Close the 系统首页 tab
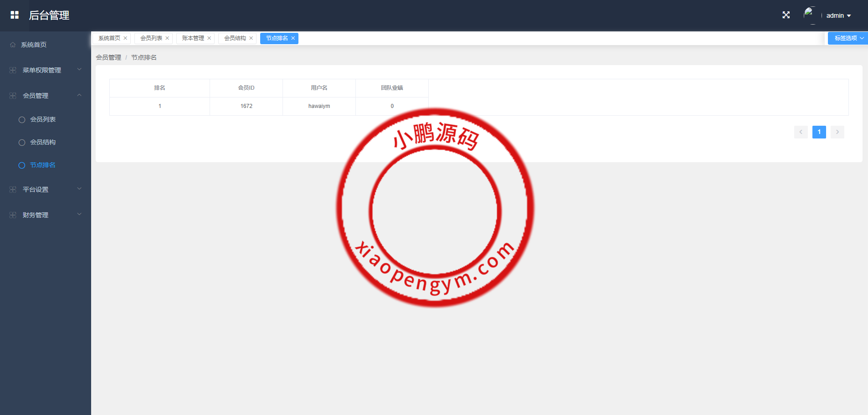868x415 pixels. pyautogui.click(x=125, y=38)
